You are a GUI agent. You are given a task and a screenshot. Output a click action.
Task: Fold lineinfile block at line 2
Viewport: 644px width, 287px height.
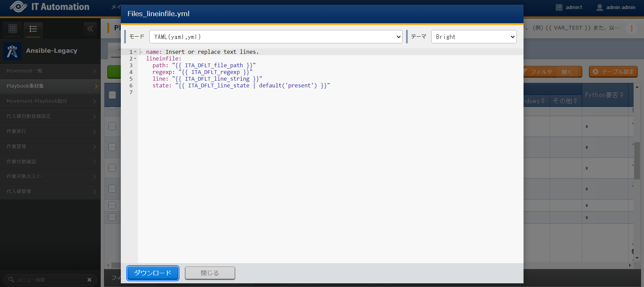135,58
